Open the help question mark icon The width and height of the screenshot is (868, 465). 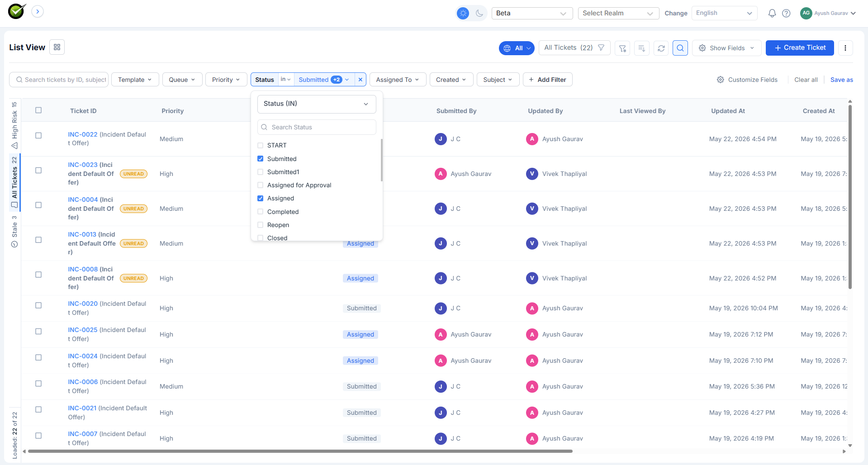click(786, 13)
